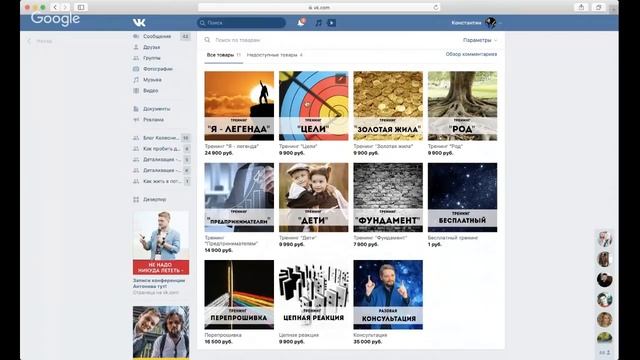Click the Видео film icon in the sidebar
The width and height of the screenshot is (640, 360).
point(136,91)
